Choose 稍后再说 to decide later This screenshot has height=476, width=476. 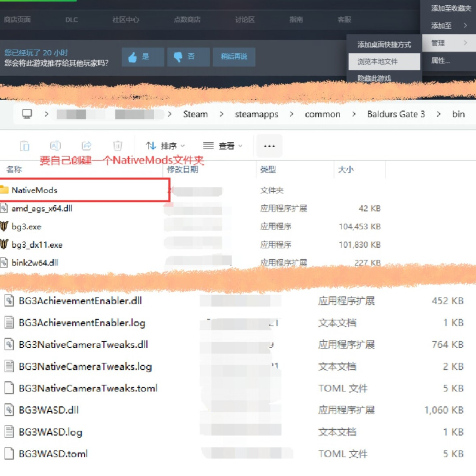pyautogui.click(x=234, y=57)
